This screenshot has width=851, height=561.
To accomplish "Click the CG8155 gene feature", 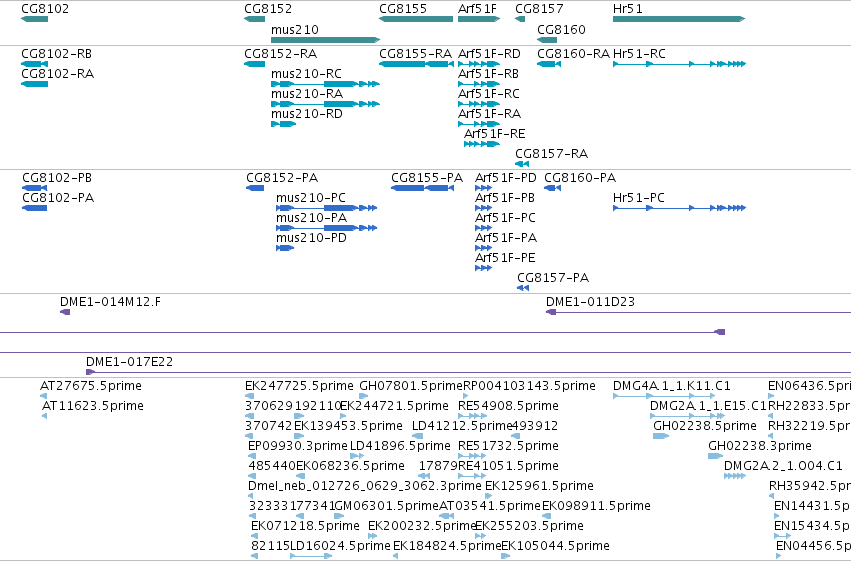I will coord(416,19).
